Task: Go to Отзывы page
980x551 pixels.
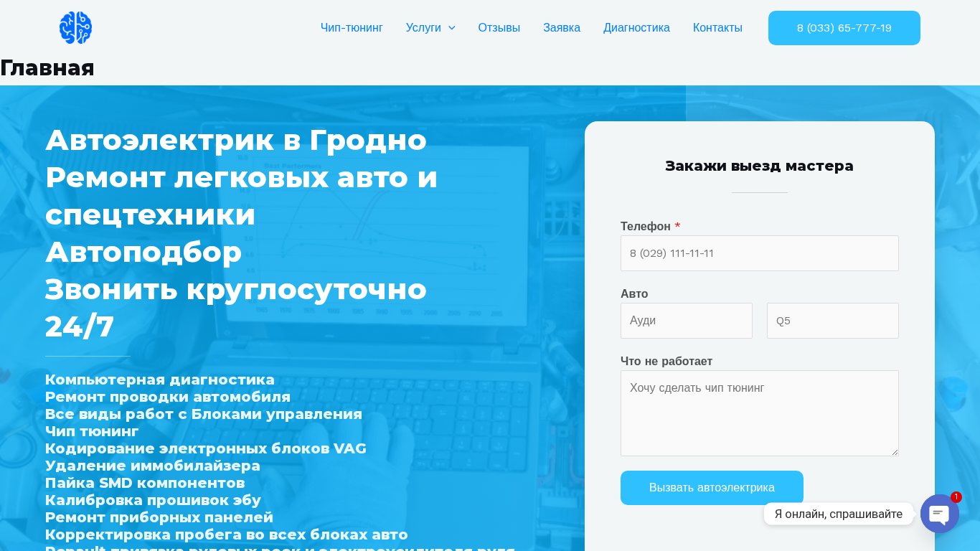Action: 499,28
